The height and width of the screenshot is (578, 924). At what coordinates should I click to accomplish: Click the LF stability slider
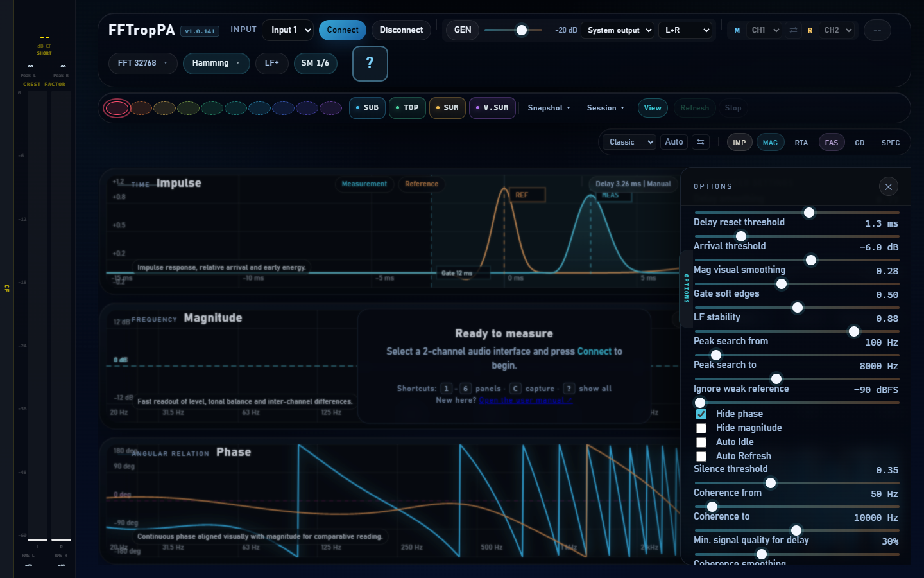point(797,331)
